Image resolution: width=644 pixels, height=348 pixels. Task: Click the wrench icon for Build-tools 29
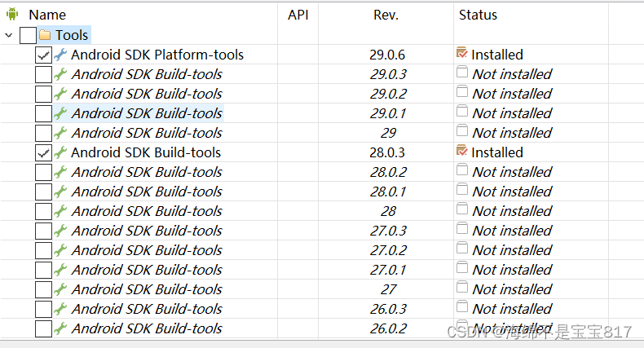(x=60, y=133)
